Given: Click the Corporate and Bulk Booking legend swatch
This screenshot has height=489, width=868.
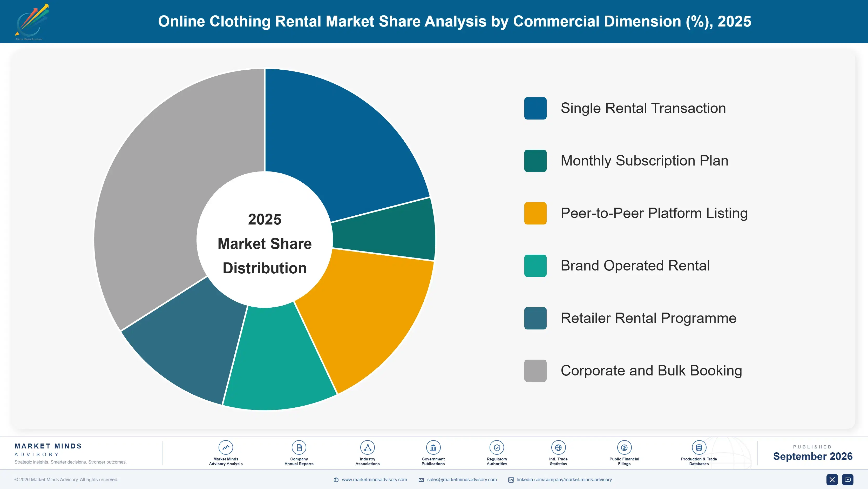Looking at the screenshot, I should click(535, 371).
